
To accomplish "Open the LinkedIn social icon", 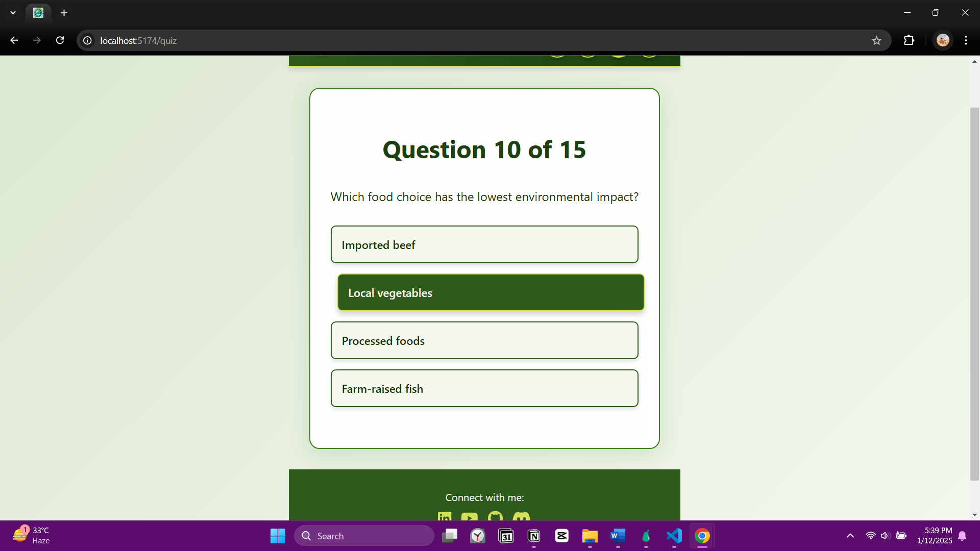I will (x=444, y=516).
